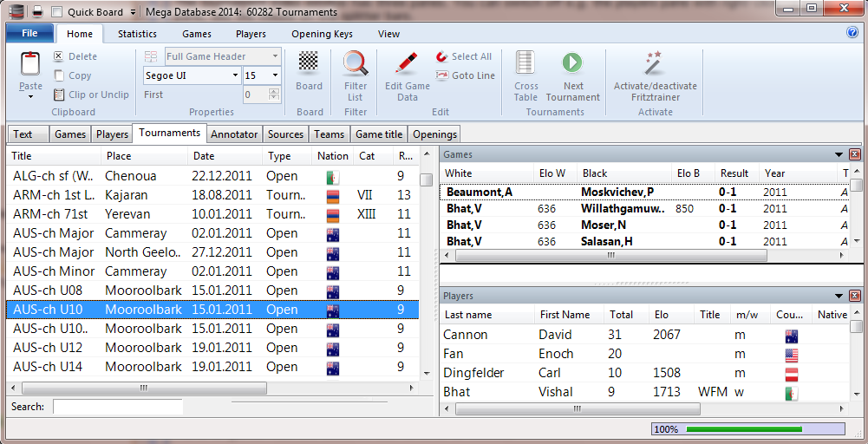The image size is (868, 444).
Task: Click the Clip or Unclip icon
Action: point(59,95)
